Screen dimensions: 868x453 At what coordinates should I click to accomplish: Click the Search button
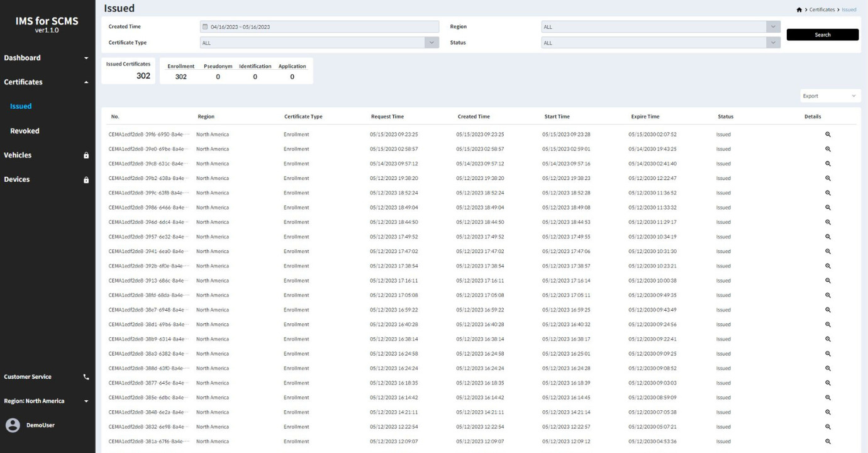coord(821,35)
